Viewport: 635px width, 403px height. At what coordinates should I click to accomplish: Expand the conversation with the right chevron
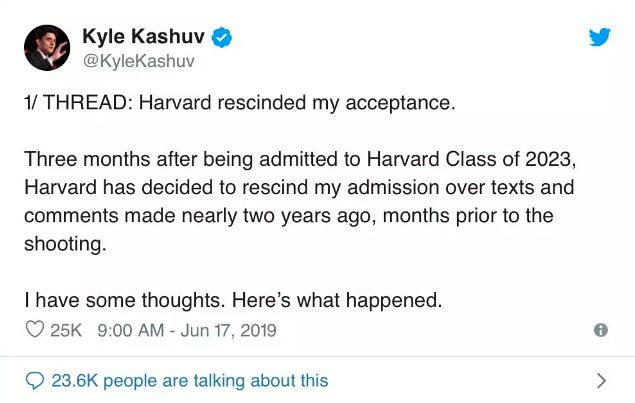tap(600, 380)
